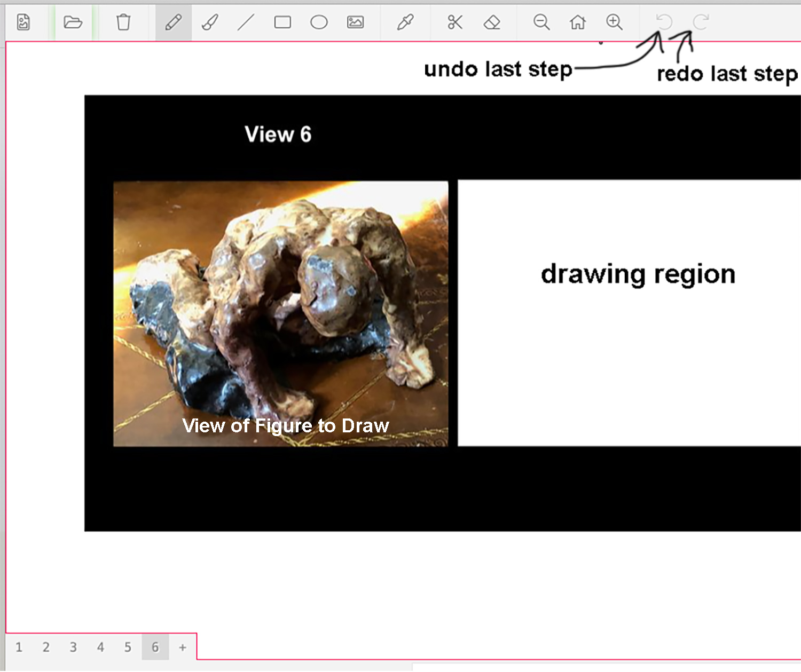Select the active page tab 6
The width and height of the screenshot is (801, 672).
click(155, 647)
